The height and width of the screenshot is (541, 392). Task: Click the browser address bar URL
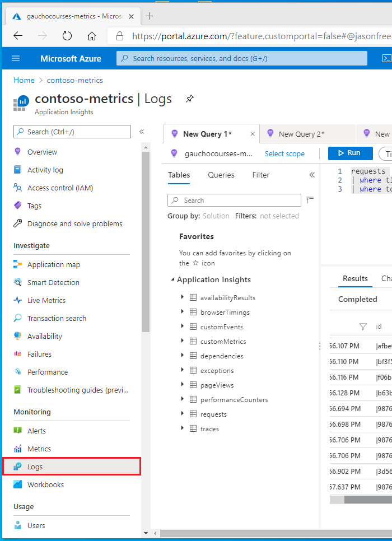pos(262,36)
